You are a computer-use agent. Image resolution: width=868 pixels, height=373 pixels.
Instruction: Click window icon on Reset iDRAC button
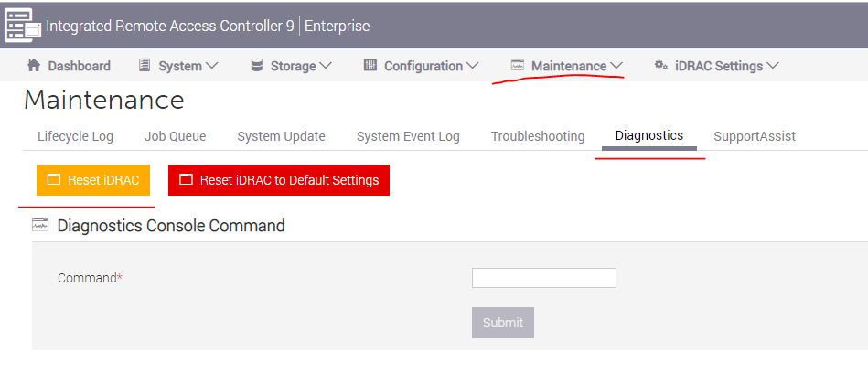point(54,179)
